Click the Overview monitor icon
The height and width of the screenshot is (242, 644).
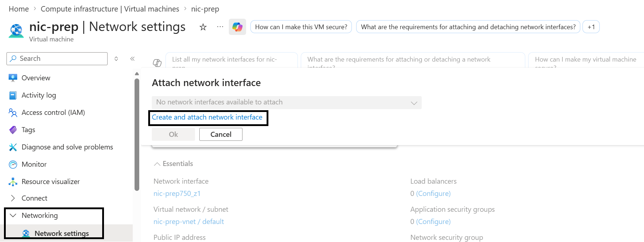[13, 78]
